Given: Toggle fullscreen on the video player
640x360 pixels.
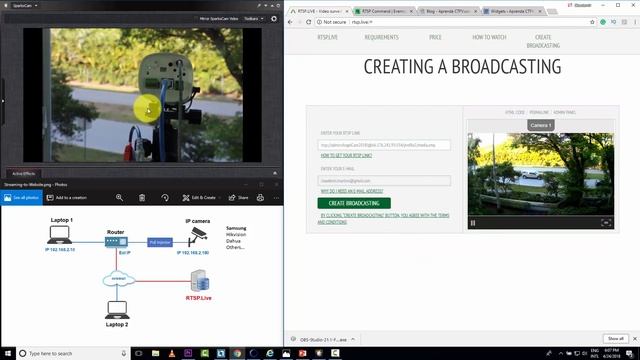Looking at the screenshot, I should pyautogui.click(x=606, y=223).
